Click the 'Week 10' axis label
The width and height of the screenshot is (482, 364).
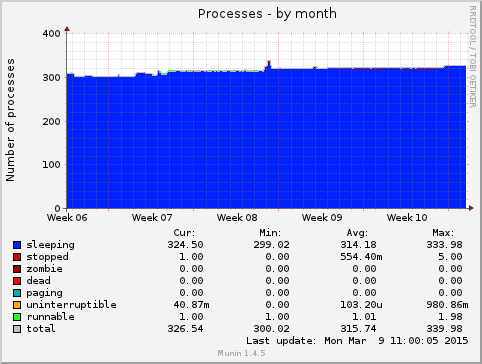(407, 218)
